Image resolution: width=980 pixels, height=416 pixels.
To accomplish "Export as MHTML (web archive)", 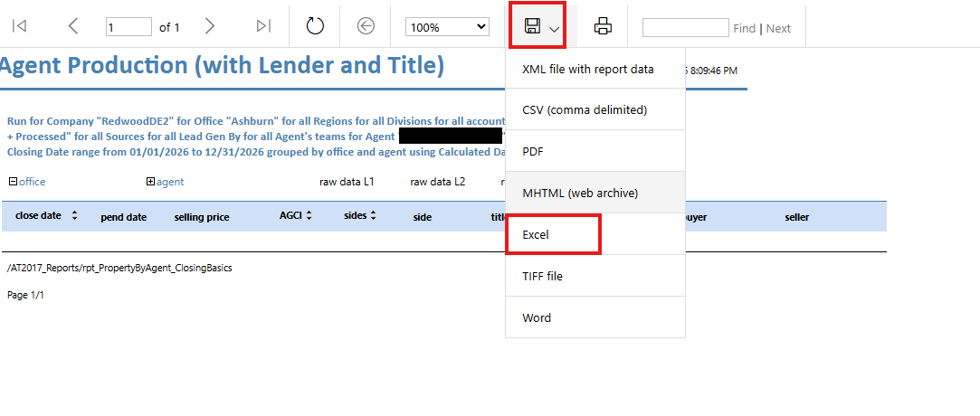I will 595,193.
